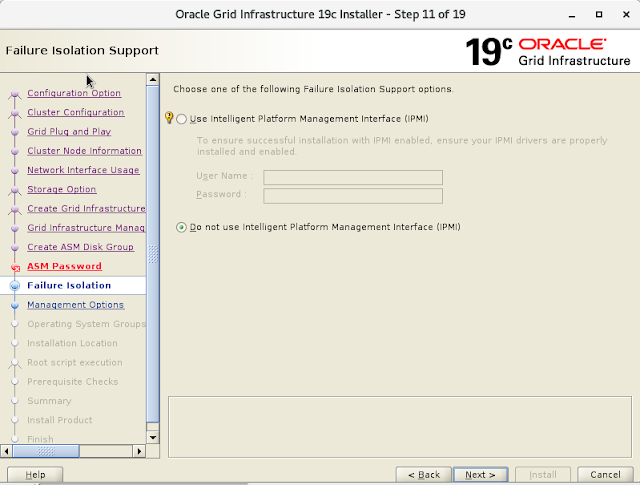Viewport: 640px width, 485px height.
Task: Click 'Install Product' step text
Action: [x=60, y=420]
